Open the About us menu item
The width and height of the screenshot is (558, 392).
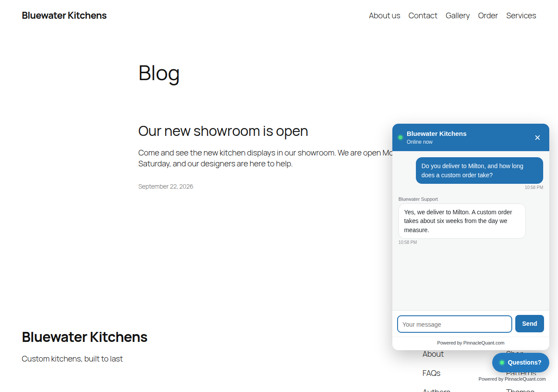point(384,16)
